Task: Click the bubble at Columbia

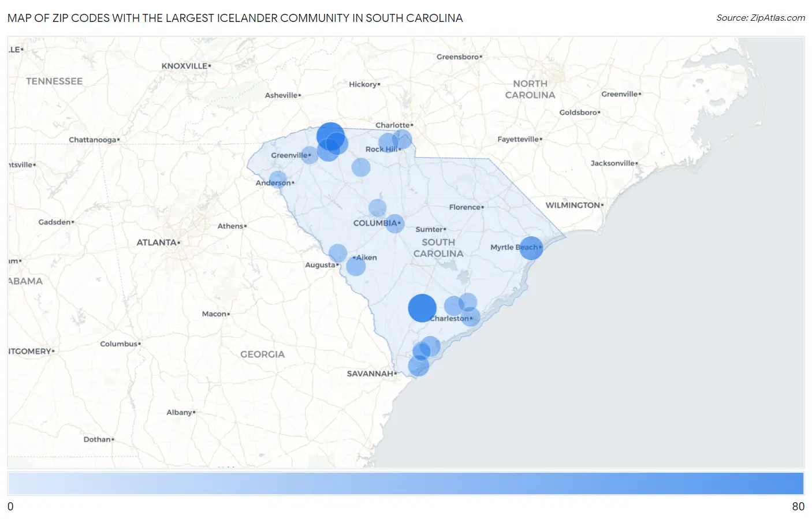Action: pos(395,223)
